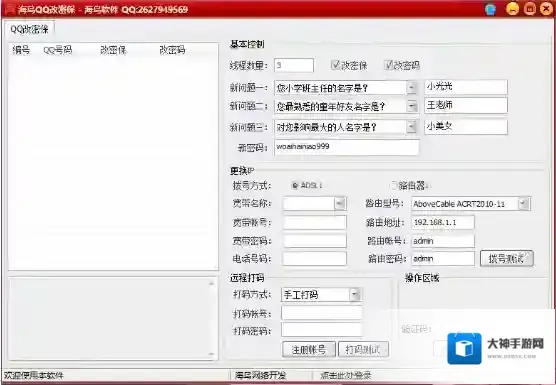Click the 宽带密码 input field
Image resolution: width=556 pixels, height=385 pixels.
pos(315,241)
